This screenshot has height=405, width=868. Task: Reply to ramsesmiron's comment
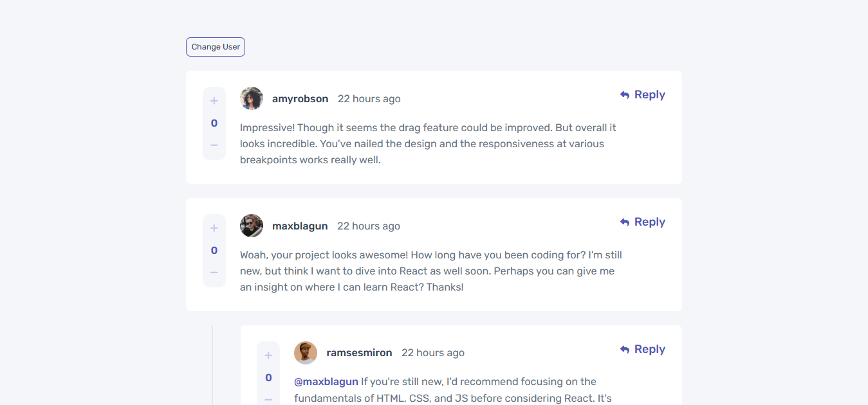click(643, 349)
